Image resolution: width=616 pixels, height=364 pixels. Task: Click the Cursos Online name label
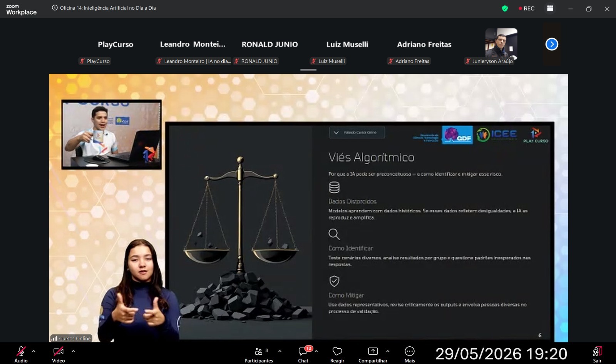click(x=71, y=338)
